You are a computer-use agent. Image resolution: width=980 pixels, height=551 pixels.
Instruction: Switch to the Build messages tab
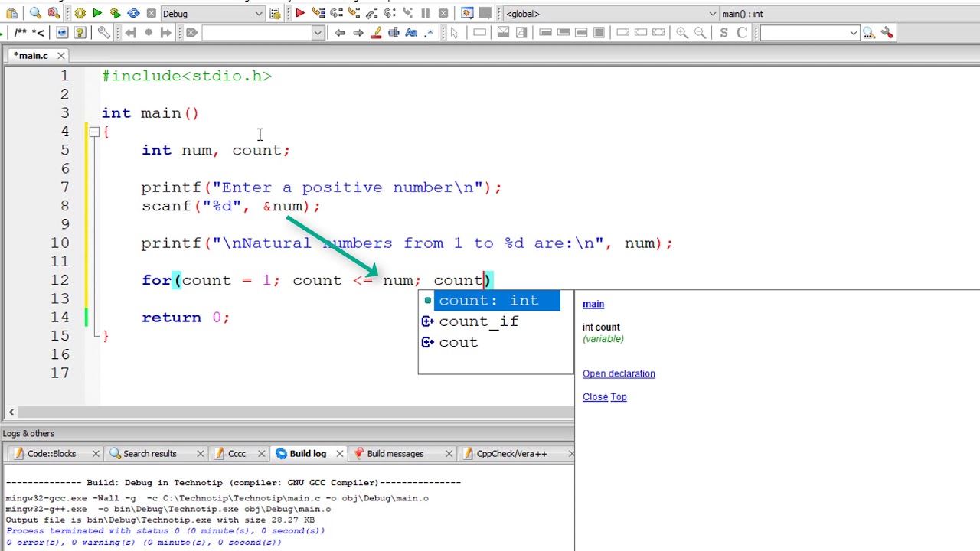[394, 454]
